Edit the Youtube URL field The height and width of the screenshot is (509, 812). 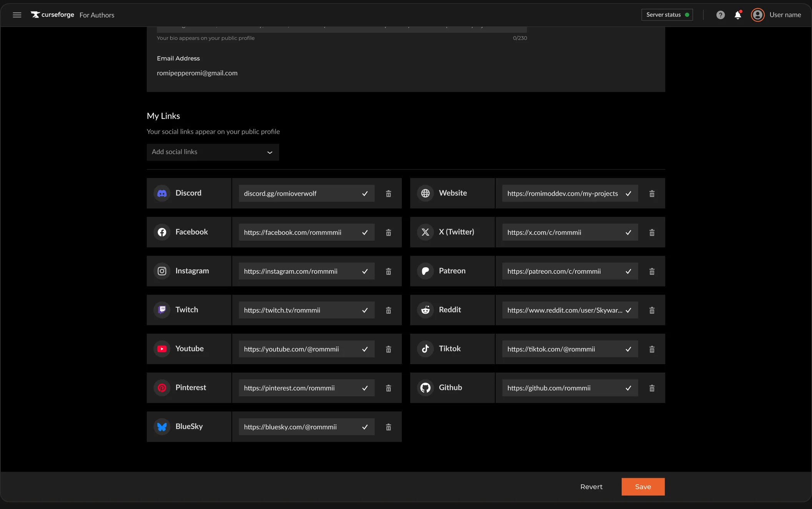[x=306, y=349]
